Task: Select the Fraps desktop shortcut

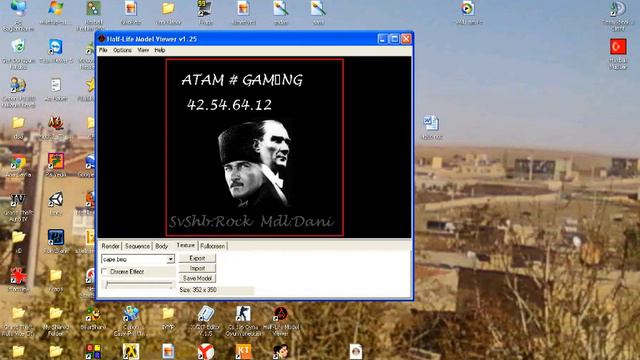Action: (x=205, y=12)
